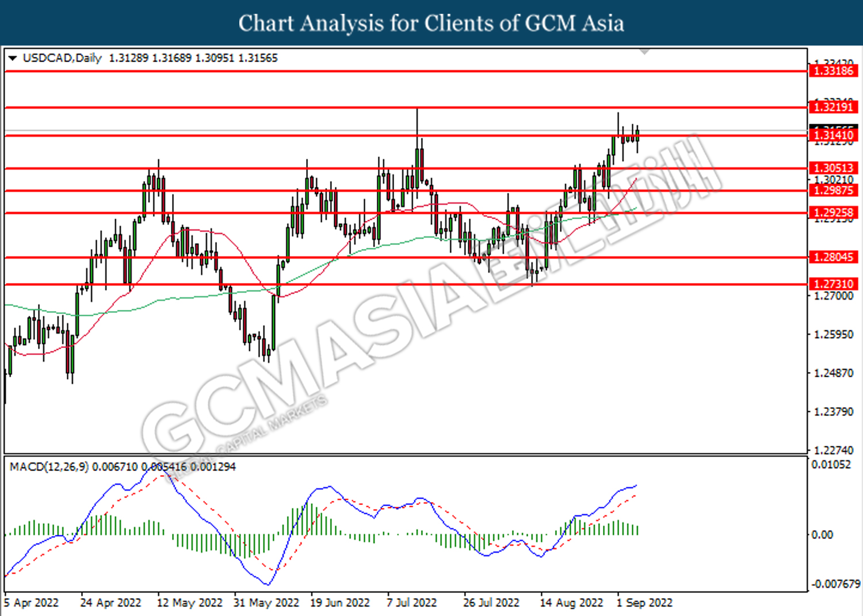Image resolution: width=863 pixels, height=616 pixels.
Task: Select the 1.28045 price level label
Action: point(833,257)
